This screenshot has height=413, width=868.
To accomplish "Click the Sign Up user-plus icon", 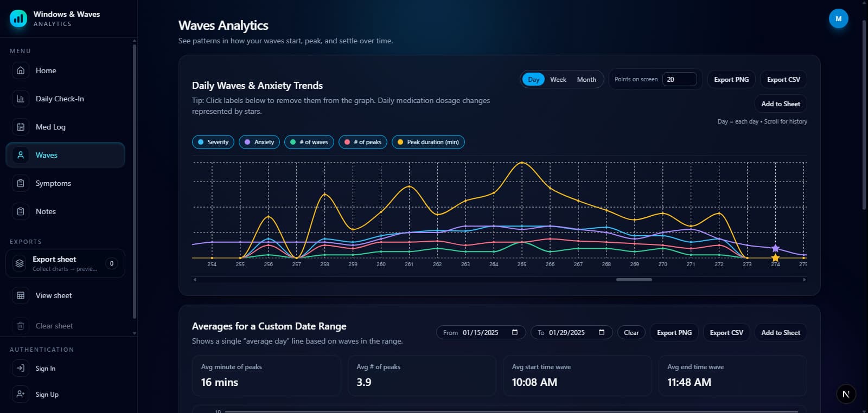I will (x=21, y=394).
